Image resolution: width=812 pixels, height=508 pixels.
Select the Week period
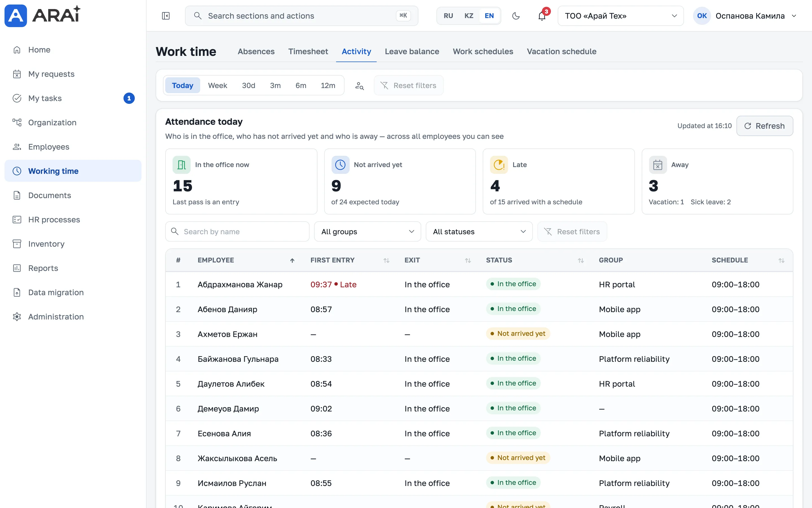[x=217, y=85]
